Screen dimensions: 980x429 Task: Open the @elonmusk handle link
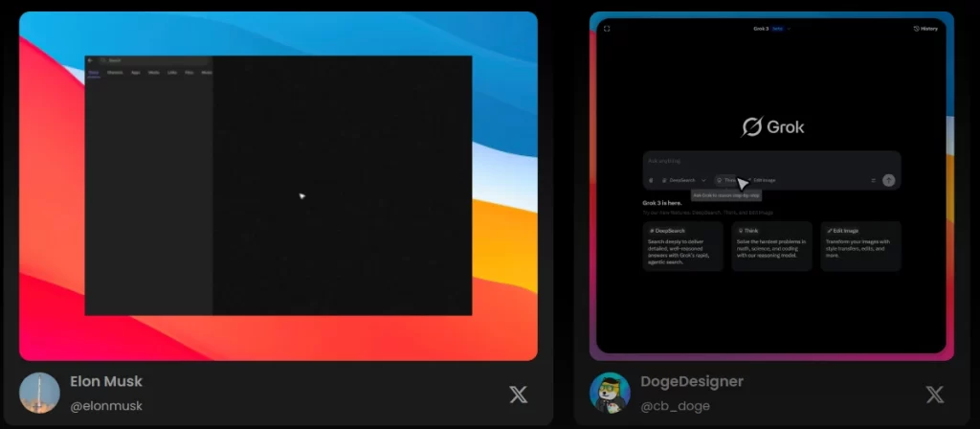(x=106, y=406)
